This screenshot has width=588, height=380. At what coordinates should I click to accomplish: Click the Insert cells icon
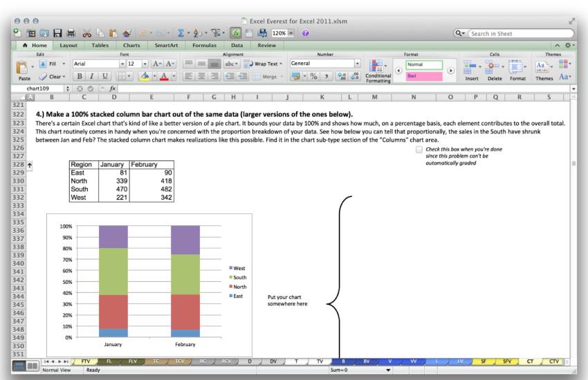(470, 66)
